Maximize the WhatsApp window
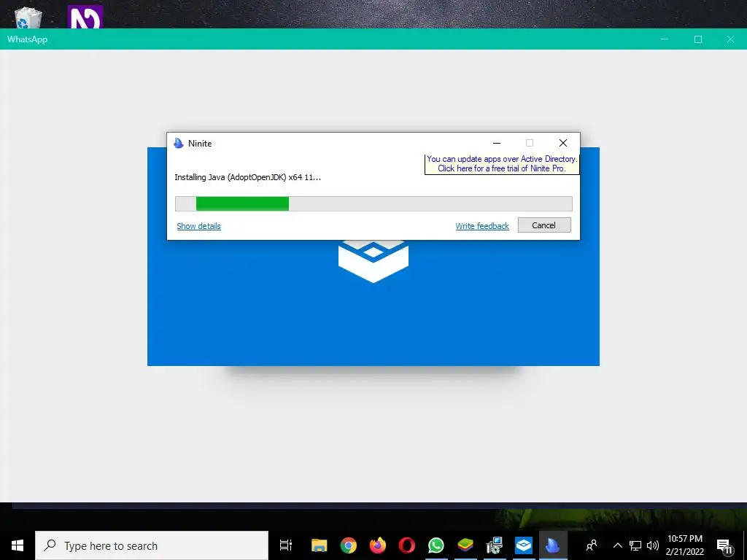Screen dimensions: 747x560 point(698,39)
